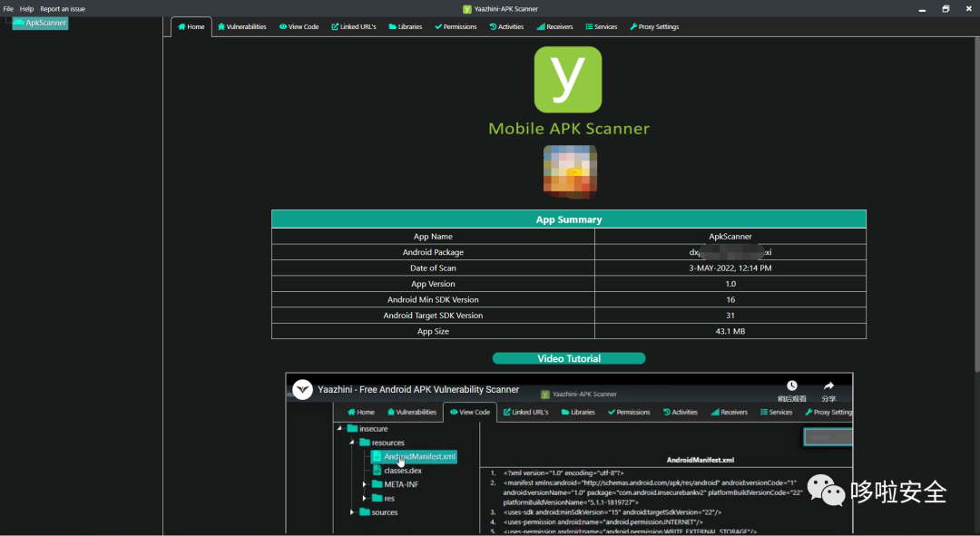
Task: Click the Activities history icon
Action: [493, 27]
